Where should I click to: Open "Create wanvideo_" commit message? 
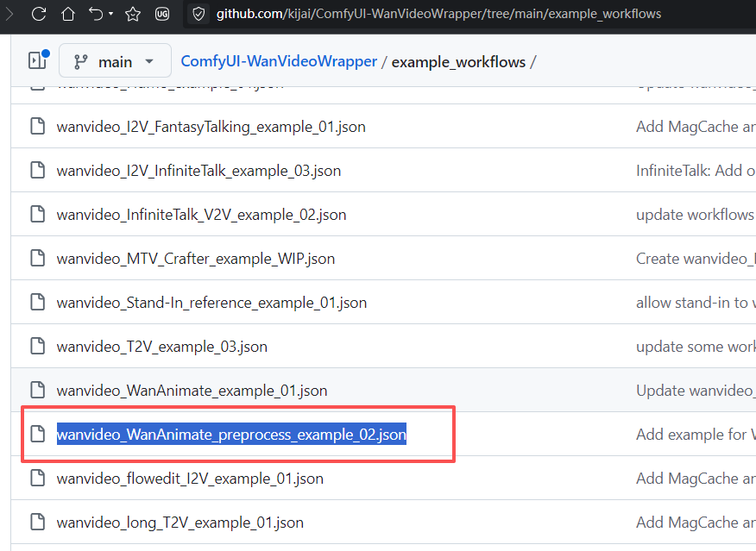tap(696, 259)
